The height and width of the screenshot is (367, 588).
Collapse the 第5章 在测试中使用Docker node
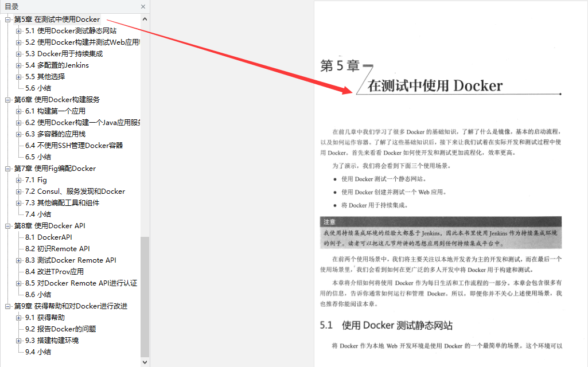(7, 19)
